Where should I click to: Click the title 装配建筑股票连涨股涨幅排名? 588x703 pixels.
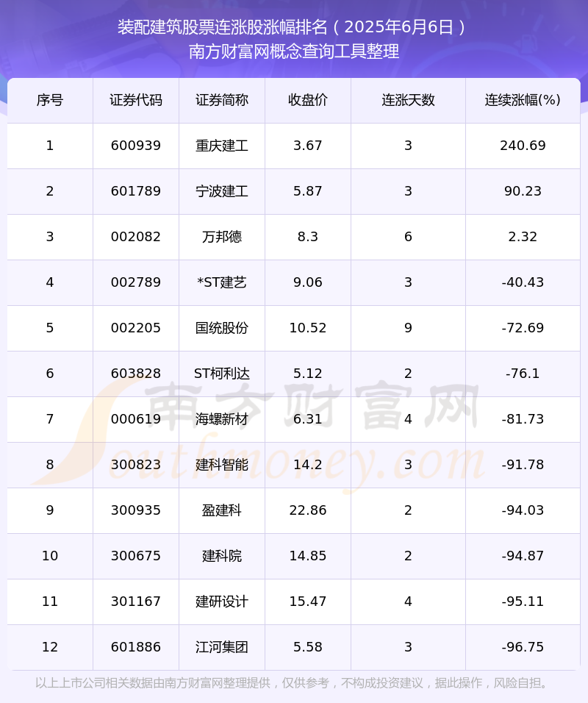[x=222, y=27]
